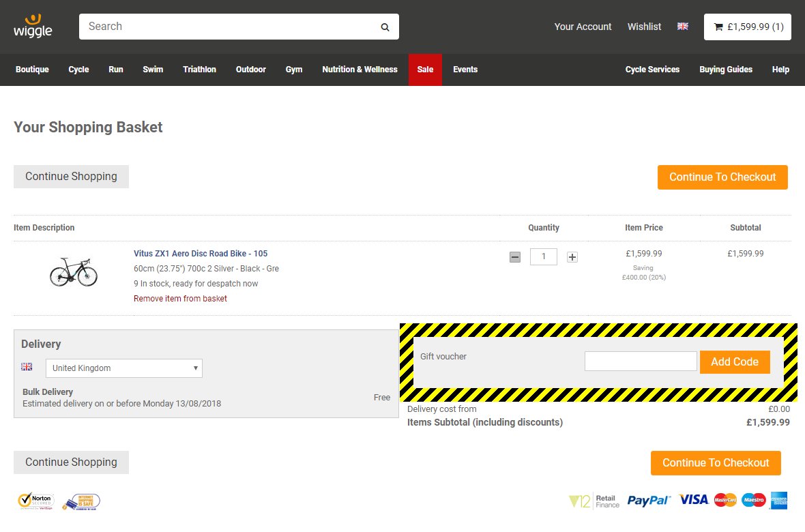Click the MasterCard logo
Image resolution: width=805 pixels, height=532 pixels.
click(x=725, y=500)
